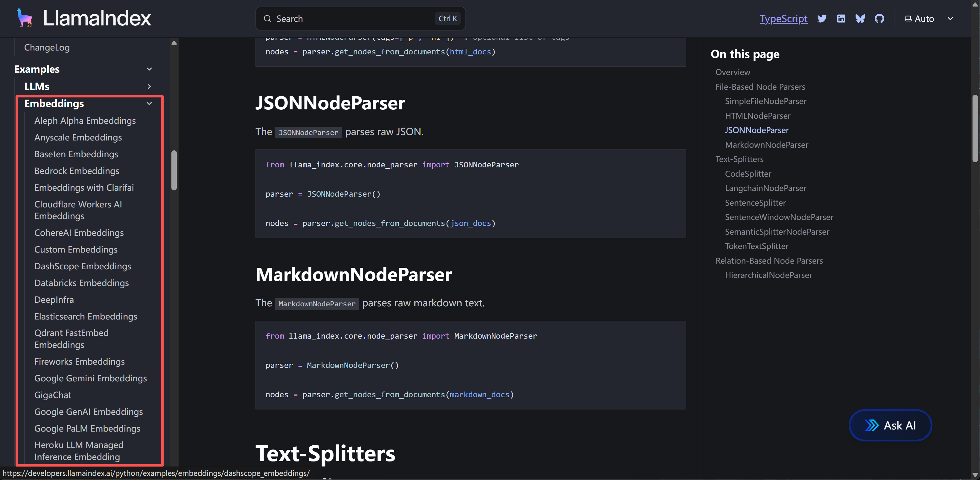Image resolution: width=980 pixels, height=480 pixels.
Task: Click the Text-Splitters main heading
Action: (325, 453)
